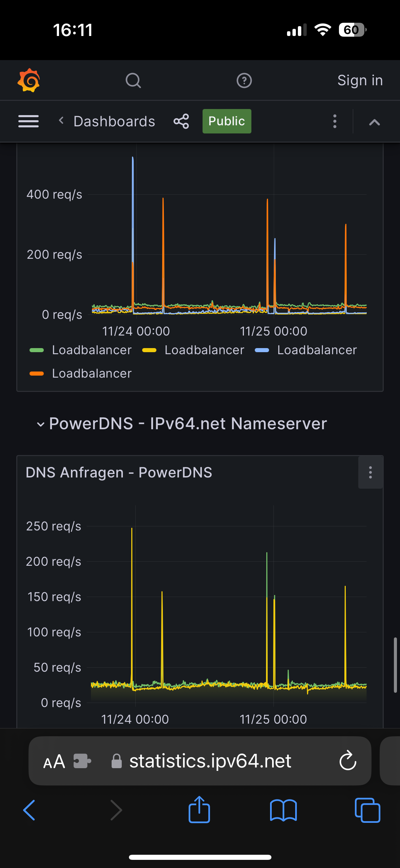This screenshot has width=400, height=868.
Task: Open the hamburger navigation menu
Action: pyautogui.click(x=28, y=121)
